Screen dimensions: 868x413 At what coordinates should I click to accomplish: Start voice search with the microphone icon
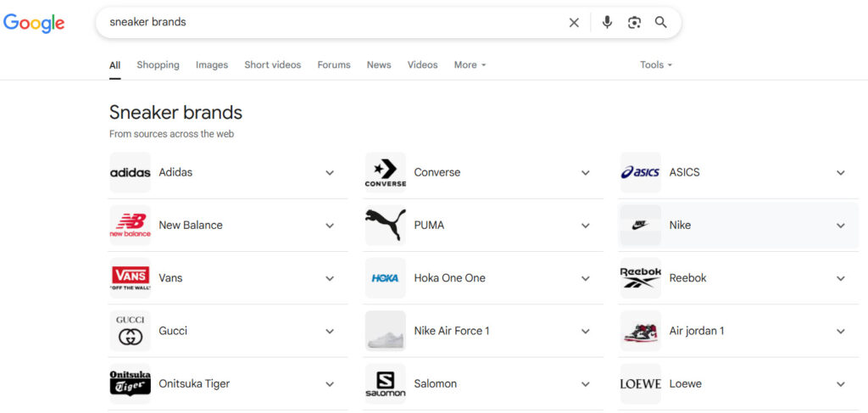607,23
